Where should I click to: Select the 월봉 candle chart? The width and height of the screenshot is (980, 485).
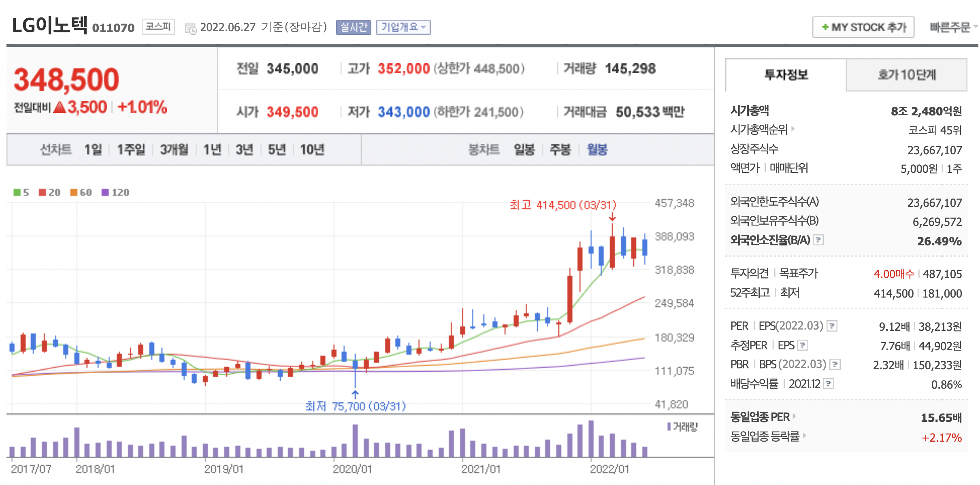597,149
